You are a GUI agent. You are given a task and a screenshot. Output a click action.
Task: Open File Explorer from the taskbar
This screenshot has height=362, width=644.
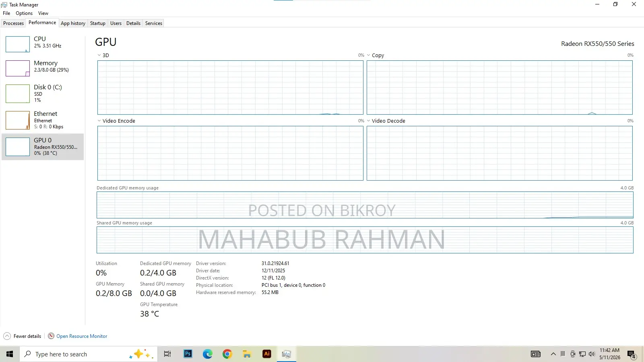pos(247,354)
